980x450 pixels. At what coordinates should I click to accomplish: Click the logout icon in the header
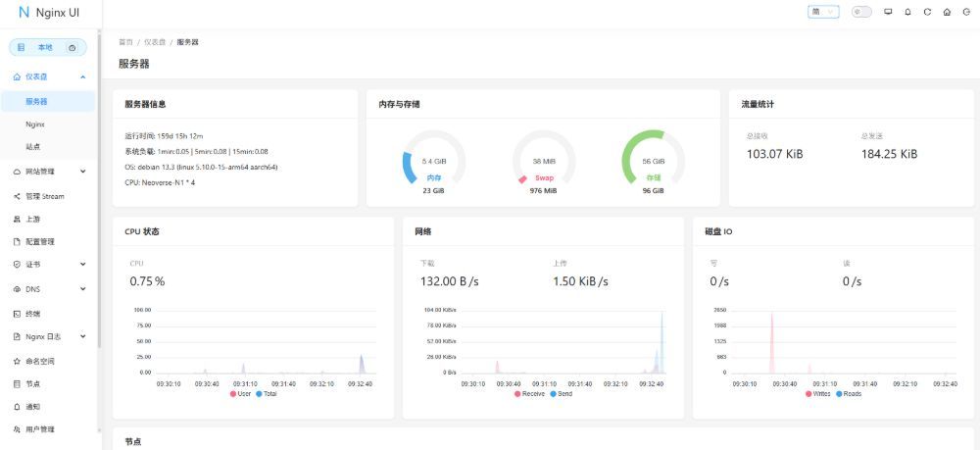(966, 12)
